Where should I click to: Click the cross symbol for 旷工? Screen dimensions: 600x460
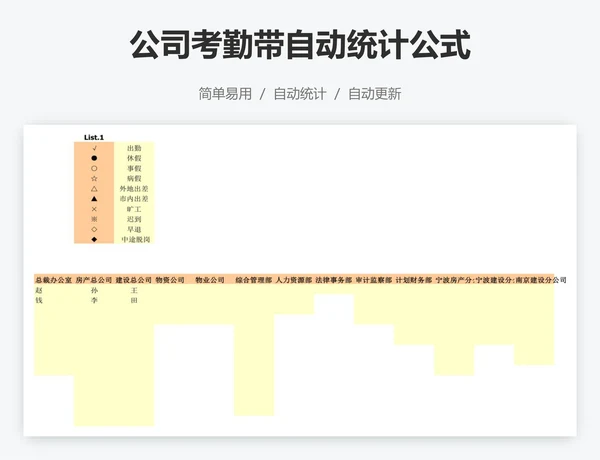click(94, 209)
